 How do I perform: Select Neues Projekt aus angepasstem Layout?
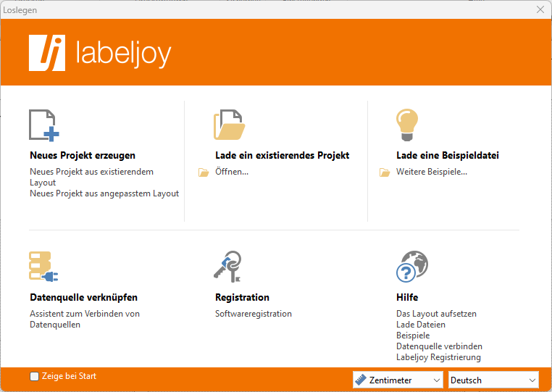point(104,193)
